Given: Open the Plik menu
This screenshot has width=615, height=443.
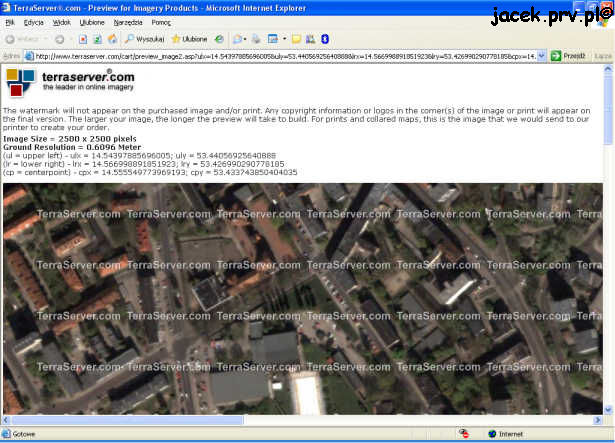Looking at the screenshot, I should tap(10, 23).
